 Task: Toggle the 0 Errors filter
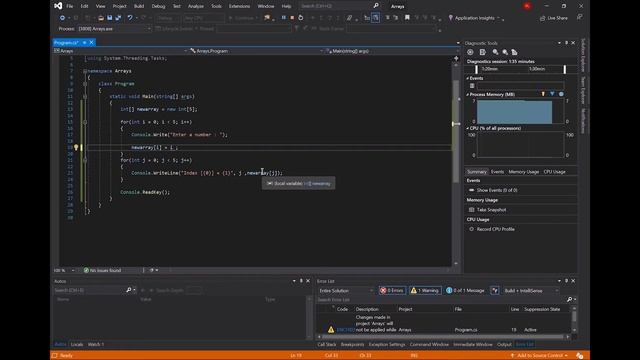pyautogui.click(x=392, y=291)
